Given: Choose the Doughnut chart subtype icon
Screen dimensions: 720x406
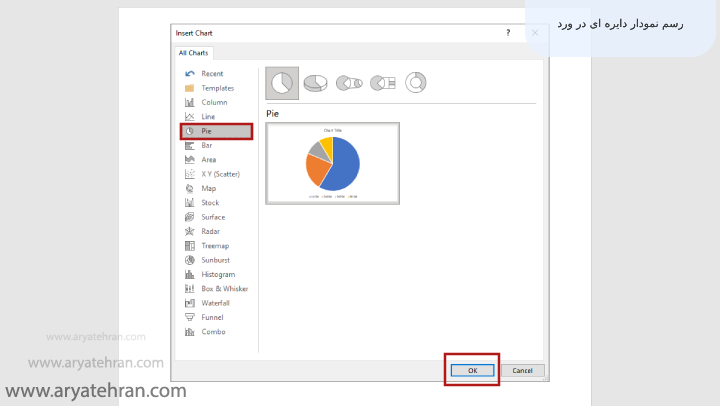Looking at the screenshot, I should (415, 83).
